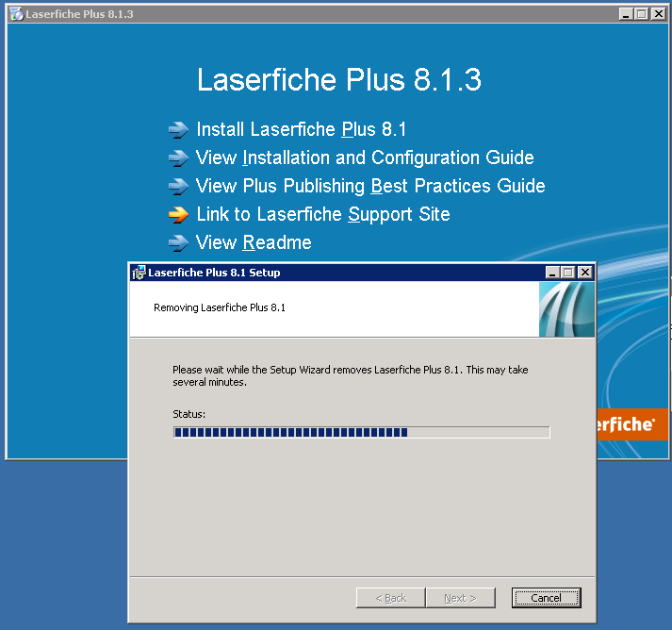The width and height of the screenshot is (672, 630).
Task: Click the Laserfiche Plus 8.1.3 title bar icon
Action: [17, 14]
